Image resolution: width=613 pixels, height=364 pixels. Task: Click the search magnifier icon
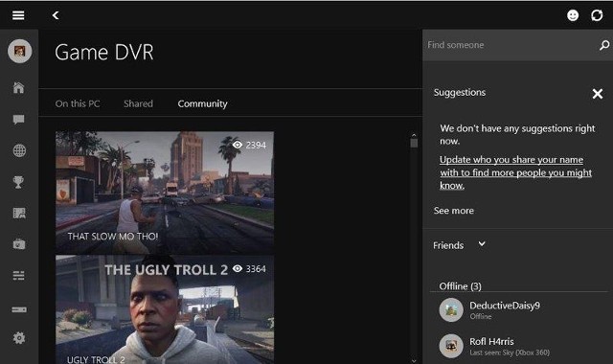click(x=604, y=45)
